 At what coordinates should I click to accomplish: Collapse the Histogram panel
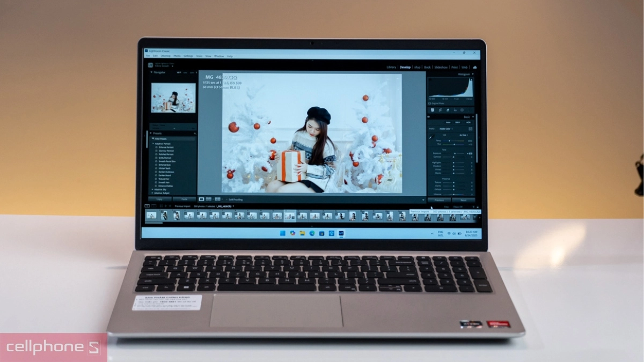click(472, 74)
